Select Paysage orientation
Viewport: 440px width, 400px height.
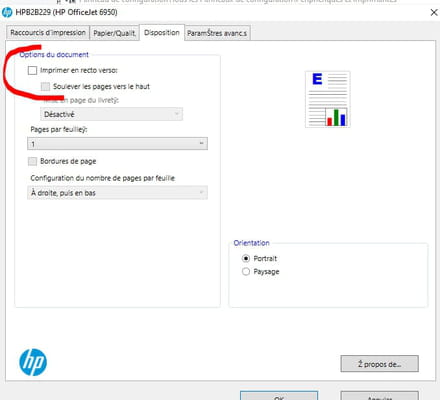pyautogui.click(x=246, y=272)
